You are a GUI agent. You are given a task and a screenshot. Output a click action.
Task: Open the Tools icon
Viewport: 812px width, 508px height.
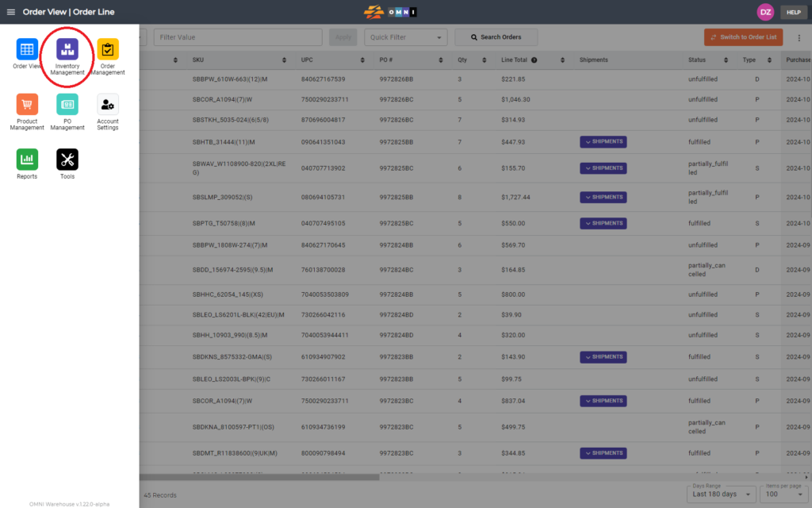(67, 160)
